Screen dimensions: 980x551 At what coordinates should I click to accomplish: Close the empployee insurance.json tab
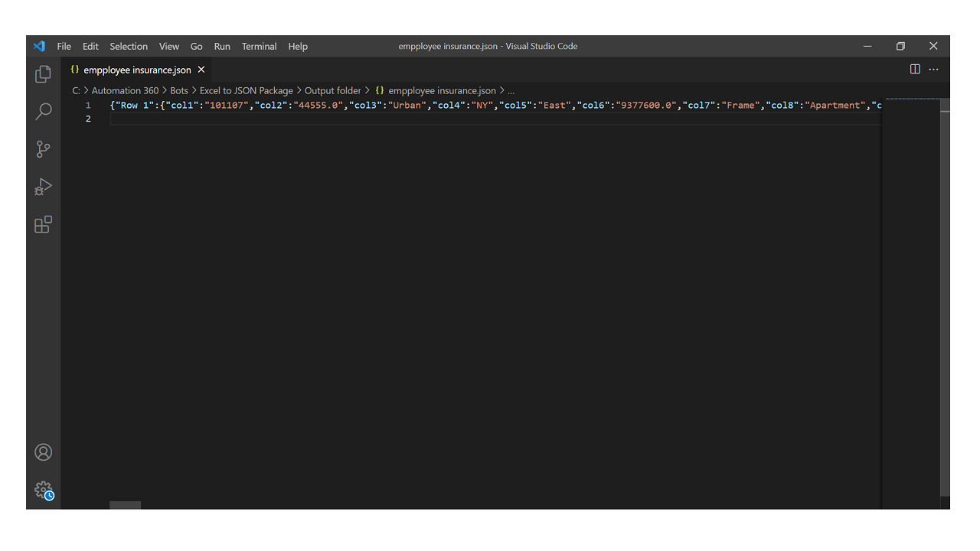pos(201,70)
